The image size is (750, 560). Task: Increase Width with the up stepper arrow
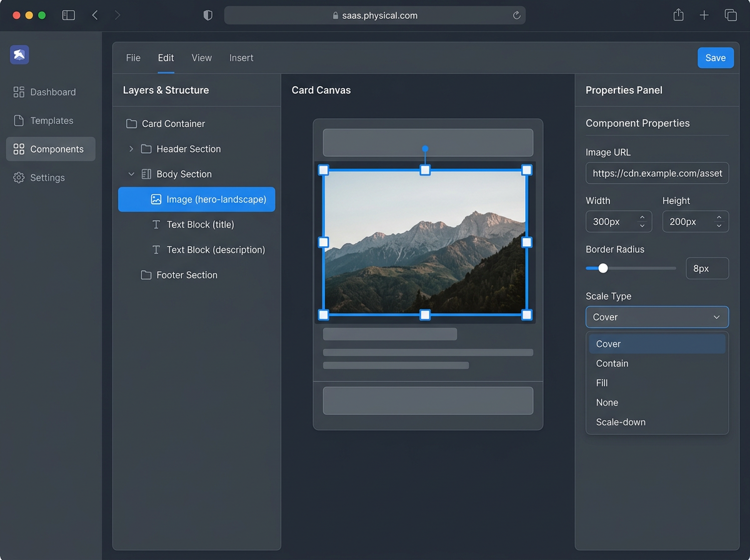coord(642,217)
